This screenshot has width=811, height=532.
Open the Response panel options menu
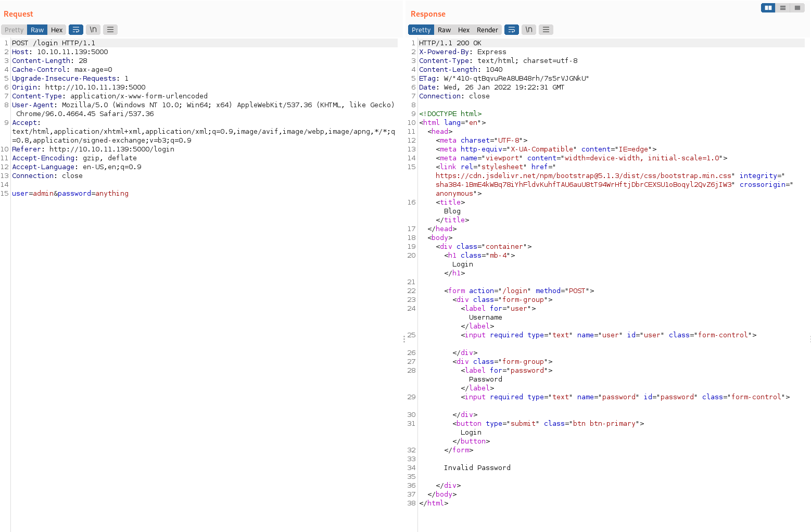pyautogui.click(x=546, y=30)
